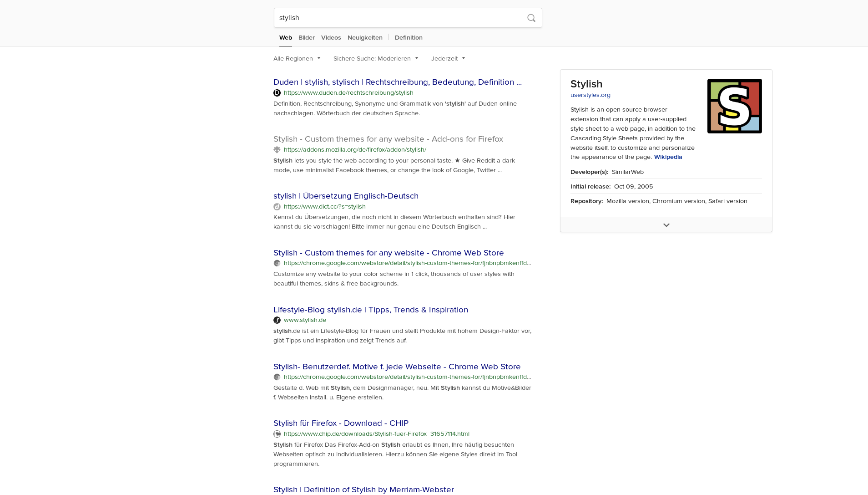Click the CHIP favicon beside chip.de URL
Viewport: 868px width, 495px height.
pos(277,434)
